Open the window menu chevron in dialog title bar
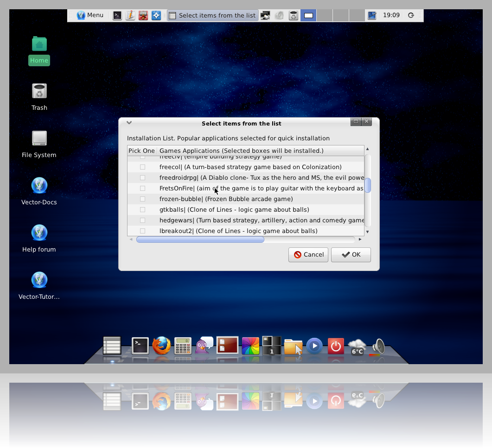492x448 pixels. pyautogui.click(x=129, y=123)
